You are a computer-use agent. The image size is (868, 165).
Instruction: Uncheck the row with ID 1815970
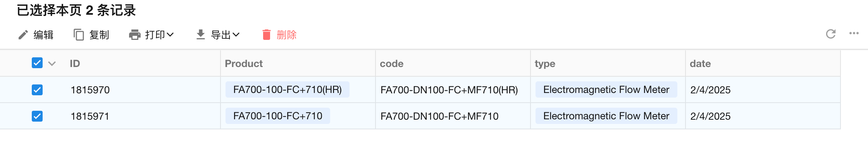point(37,90)
